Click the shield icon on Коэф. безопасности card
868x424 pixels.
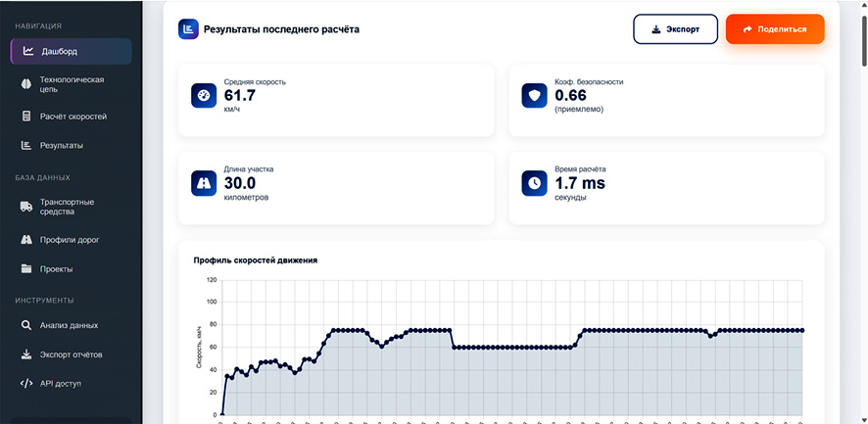(534, 95)
